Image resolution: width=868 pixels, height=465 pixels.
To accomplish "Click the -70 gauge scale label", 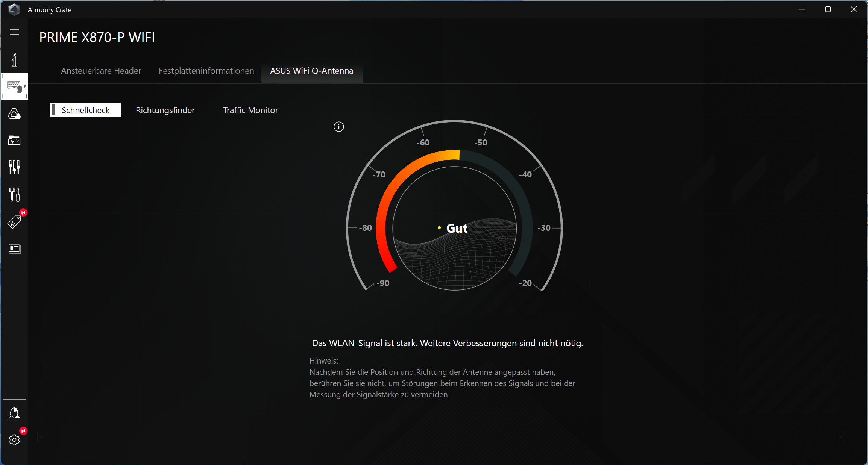I will tap(379, 174).
